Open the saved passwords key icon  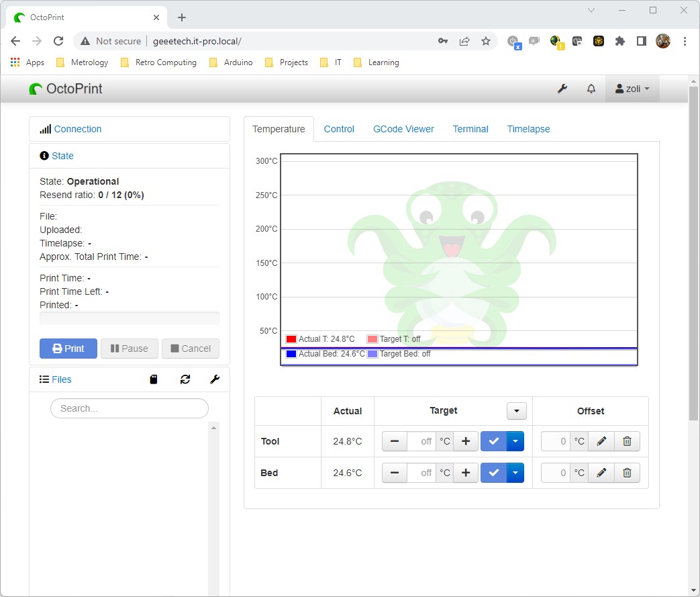click(443, 41)
